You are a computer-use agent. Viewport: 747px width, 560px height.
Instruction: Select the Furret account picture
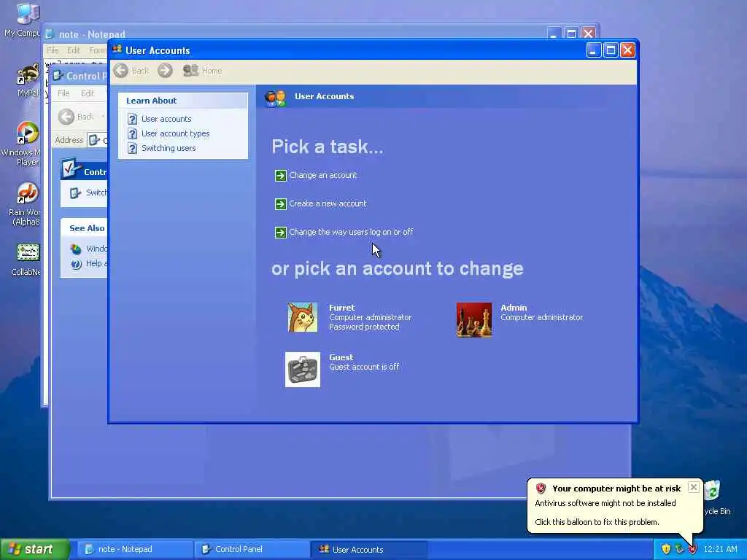click(303, 318)
